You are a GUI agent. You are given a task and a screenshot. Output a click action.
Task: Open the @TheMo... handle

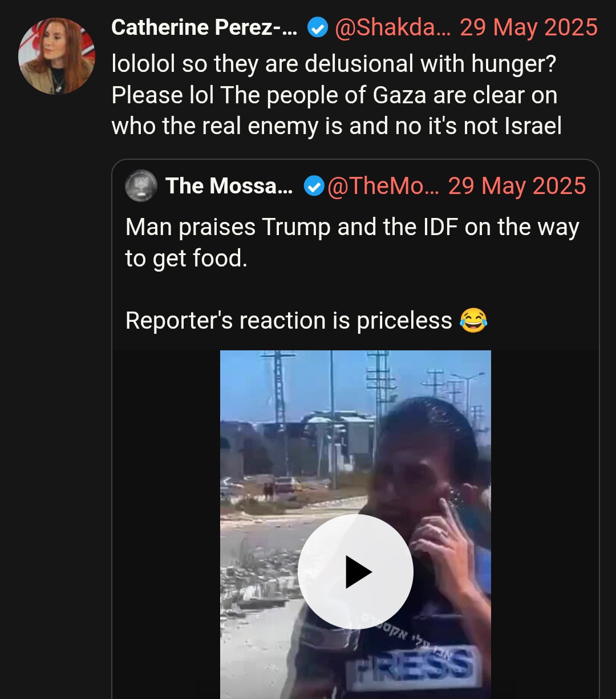click(383, 186)
